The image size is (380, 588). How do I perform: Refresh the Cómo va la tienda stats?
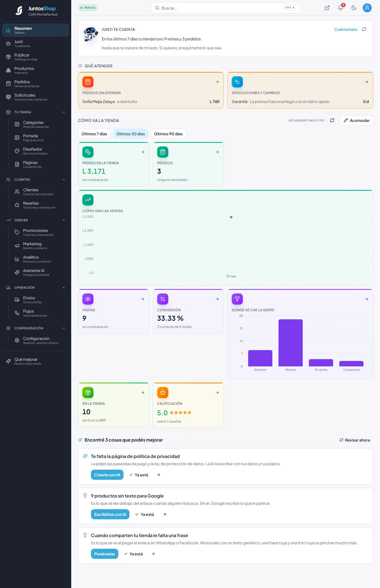pos(332,120)
